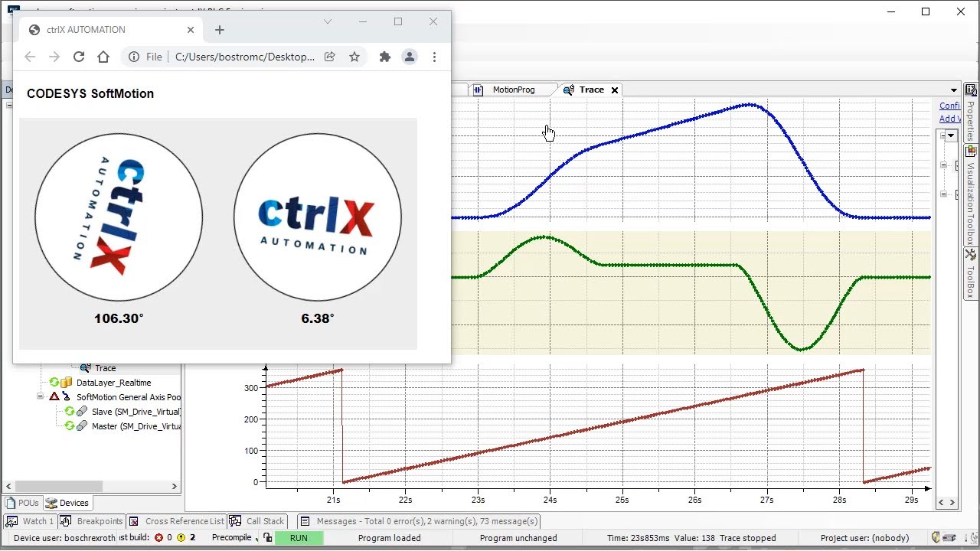The image size is (980, 551).
Task: Click trace time axis scroll left arrow
Action: 942,503
